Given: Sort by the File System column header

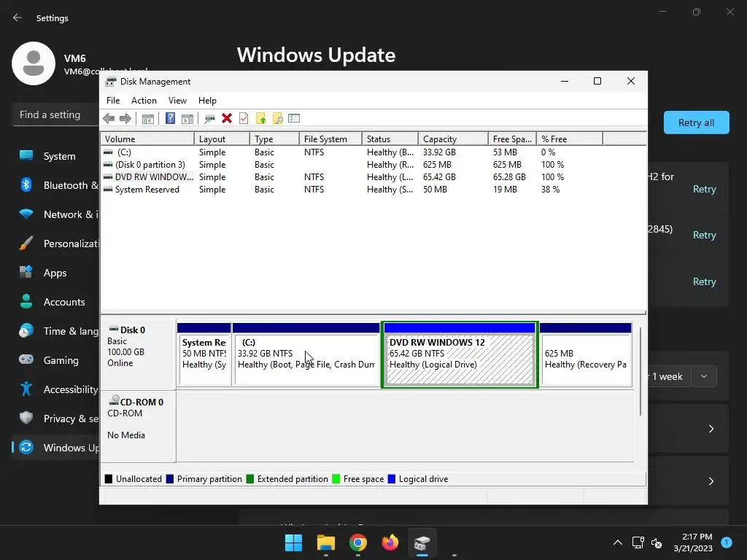Looking at the screenshot, I should tap(330, 139).
